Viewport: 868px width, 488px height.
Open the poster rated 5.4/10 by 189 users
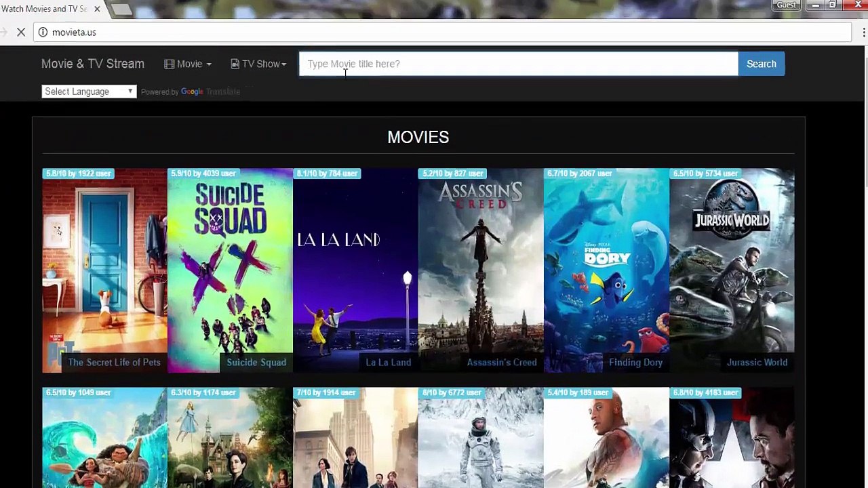(606, 438)
